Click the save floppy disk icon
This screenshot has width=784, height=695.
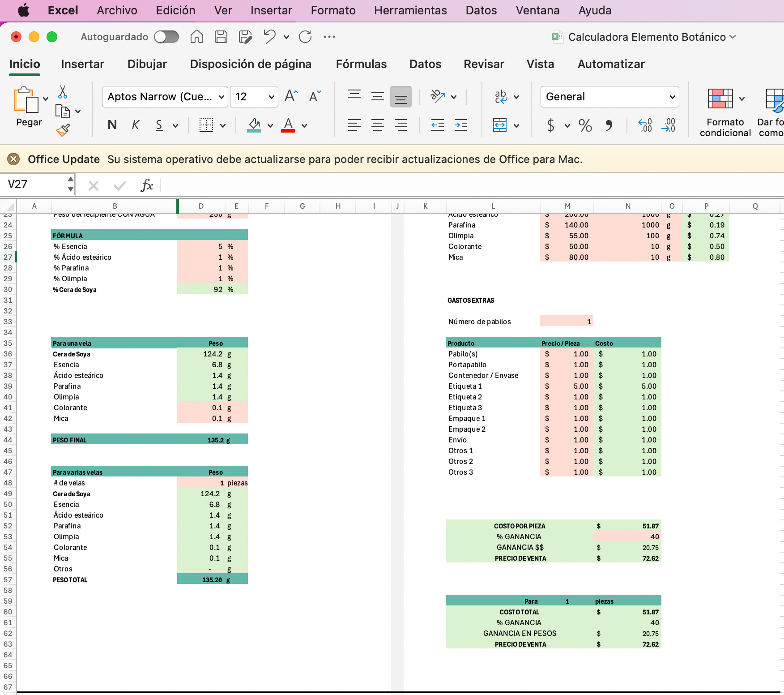221,37
